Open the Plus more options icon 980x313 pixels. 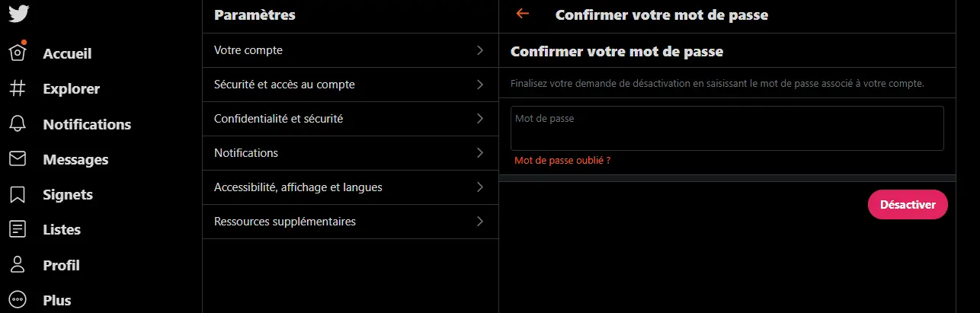pyautogui.click(x=18, y=300)
